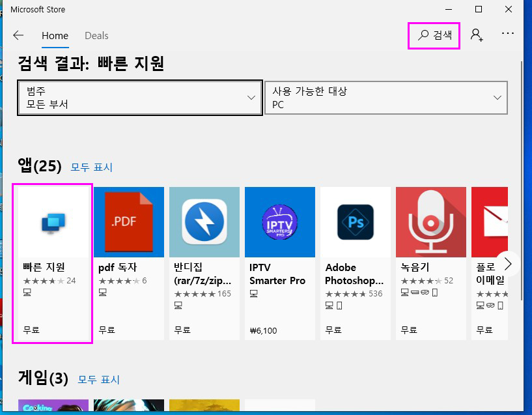Close the Microsoft Store window
The width and height of the screenshot is (532, 415).
[x=509, y=9]
